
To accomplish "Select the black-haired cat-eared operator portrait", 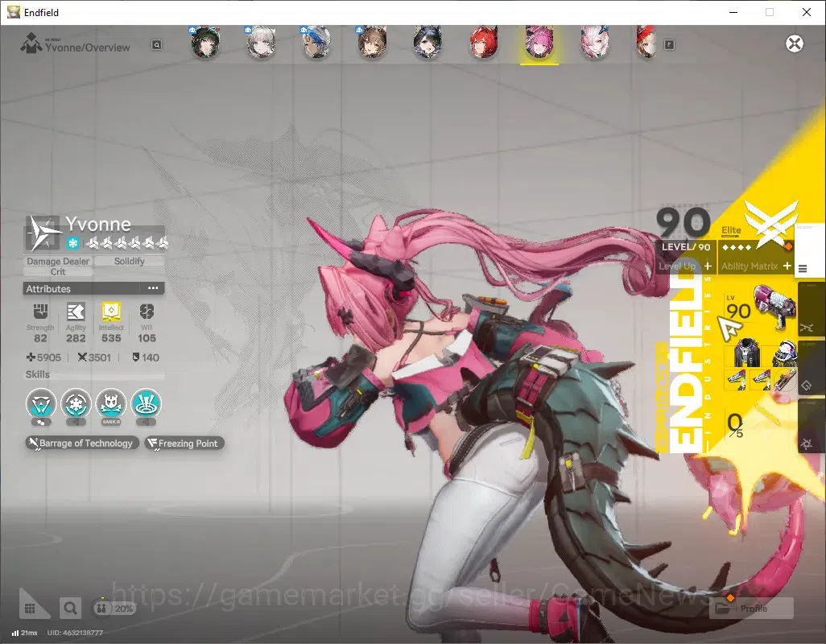I will click(x=427, y=43).
